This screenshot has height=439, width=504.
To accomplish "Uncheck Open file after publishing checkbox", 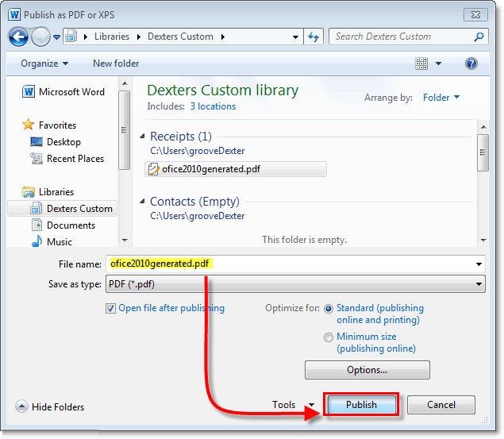I will 110,309.
